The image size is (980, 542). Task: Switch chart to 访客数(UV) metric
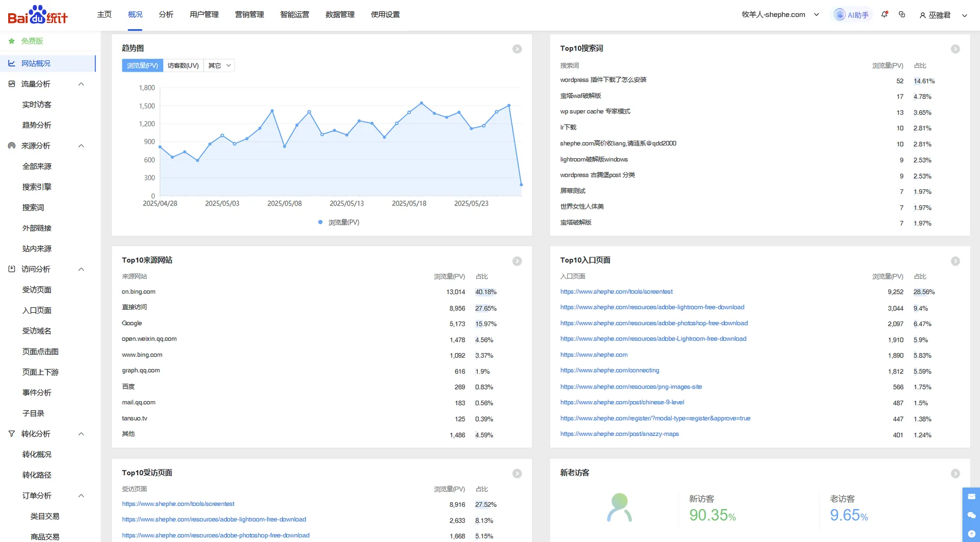coord(183,65)
